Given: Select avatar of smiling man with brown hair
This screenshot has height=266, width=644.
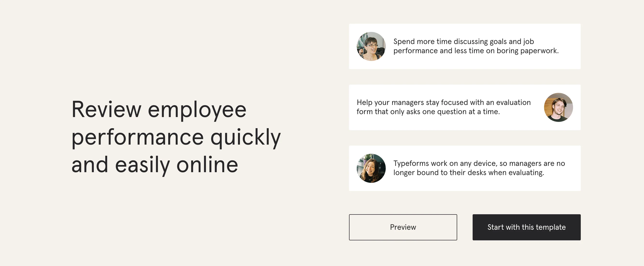Looking at the screenshot, I should click(x=558, y=107).
